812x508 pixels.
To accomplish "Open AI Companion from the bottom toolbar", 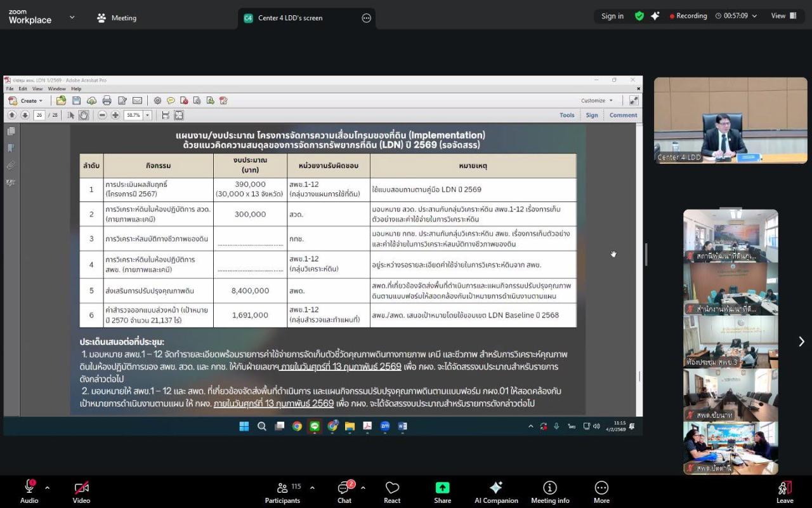I will [x=496, y=491].
